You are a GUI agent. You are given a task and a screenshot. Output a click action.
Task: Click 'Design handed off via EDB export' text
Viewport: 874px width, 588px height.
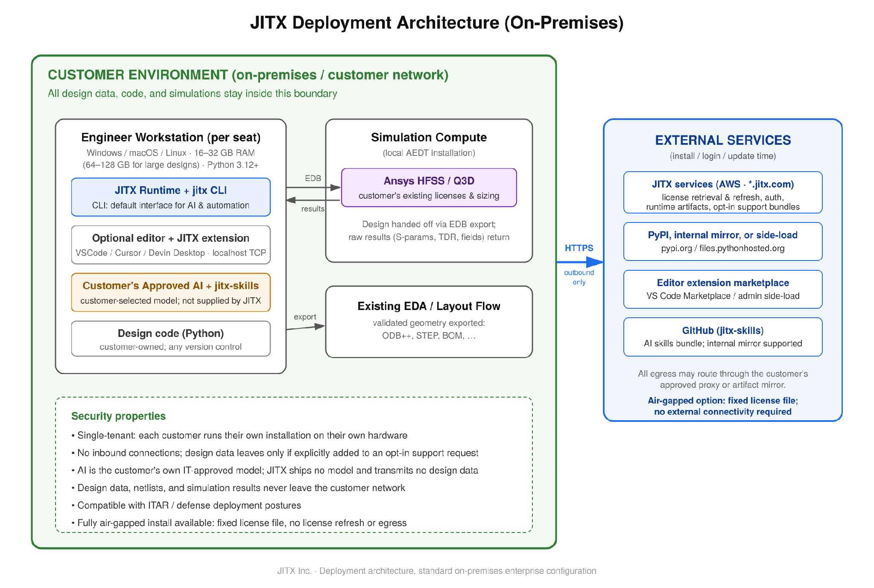click(x=429, y=224)
